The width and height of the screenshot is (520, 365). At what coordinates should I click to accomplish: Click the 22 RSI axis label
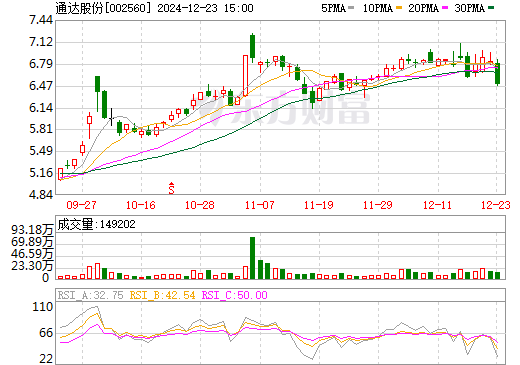[46, 359]
